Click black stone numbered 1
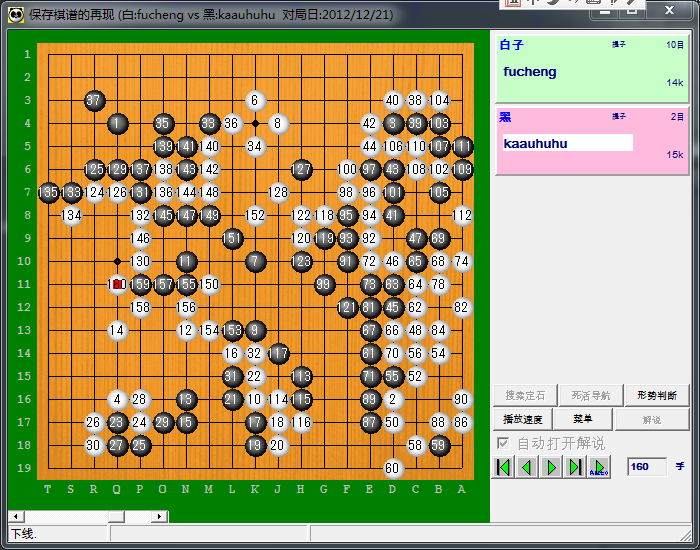This screenshot has height=550, width=700. pos(117,123)
